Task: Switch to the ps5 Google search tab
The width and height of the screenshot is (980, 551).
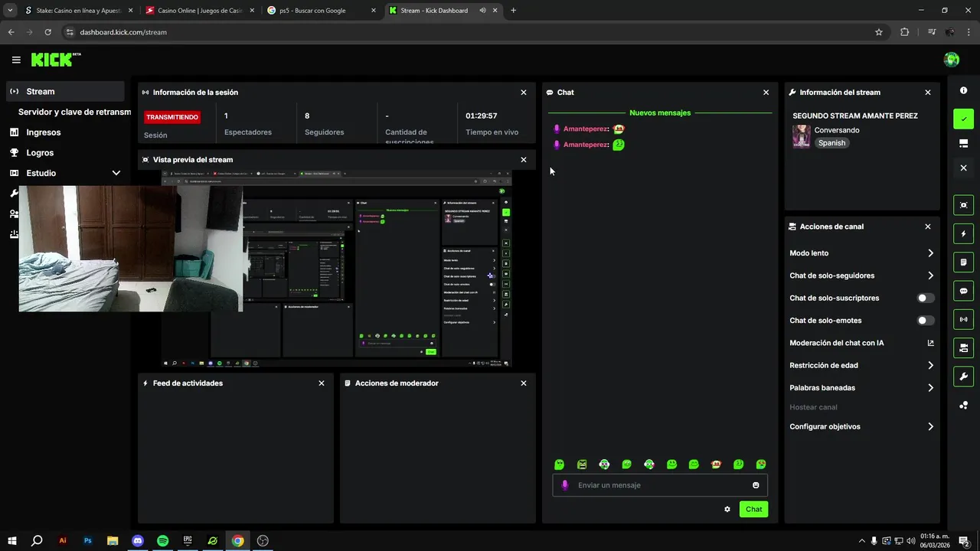Action: (322, 11)
